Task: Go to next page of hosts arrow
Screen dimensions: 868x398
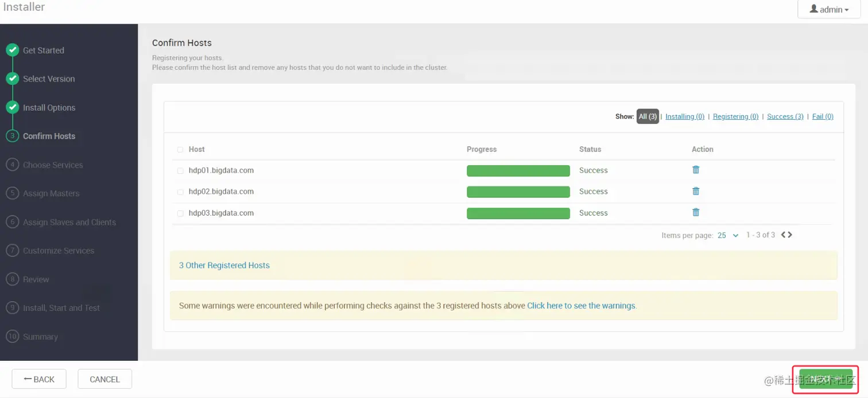Action: pyautogui.click(x=790, y=235)
